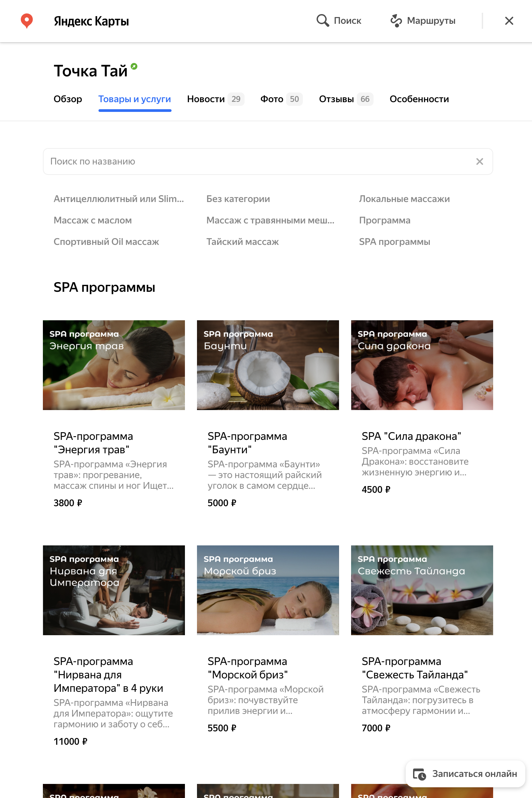Select the Особенности tab
This screenshot has height=798, width=532.
(419, 99)
